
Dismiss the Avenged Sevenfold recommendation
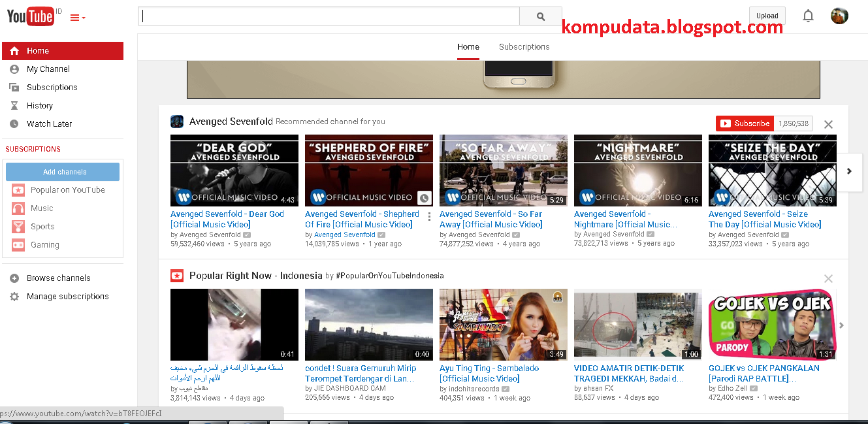coord(828,124)
